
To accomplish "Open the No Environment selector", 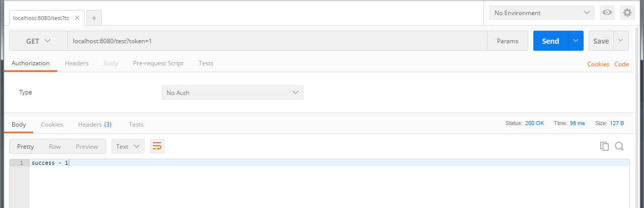I will (541, 13).
